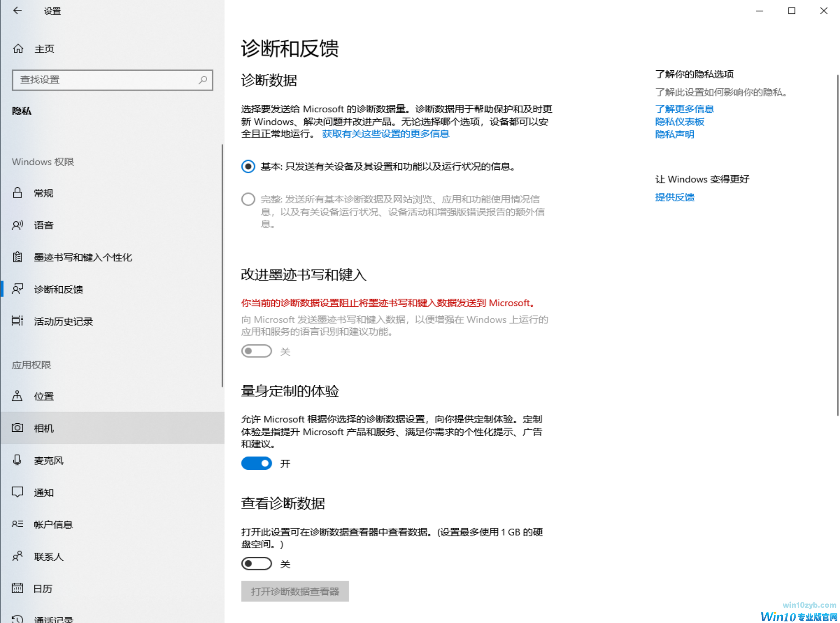This screenshot has width=840, height=623.
Task: Select the 完整 diagnostic data option
Action: pos(248,199)
